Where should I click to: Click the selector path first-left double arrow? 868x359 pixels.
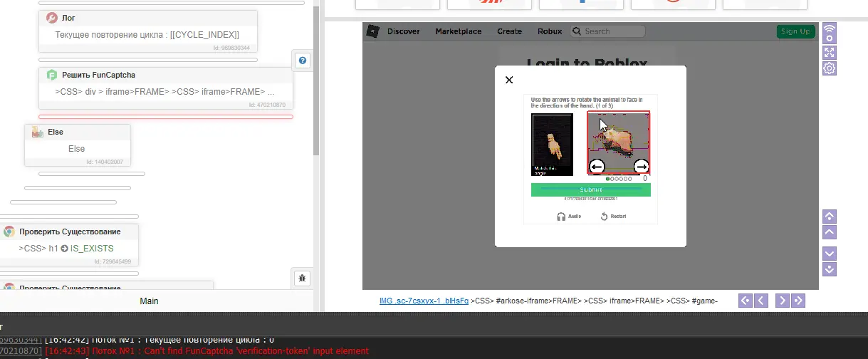coord(746,301)
